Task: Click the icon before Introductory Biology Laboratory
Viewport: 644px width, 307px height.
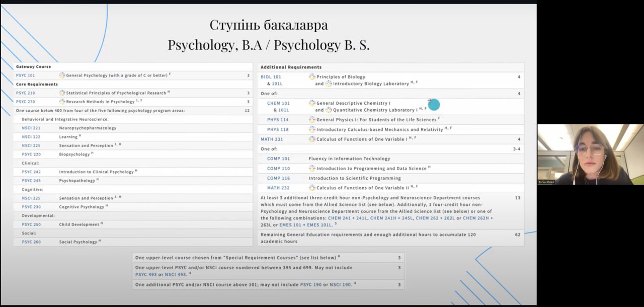Action: pyautogui.click(x=329, y=84)
